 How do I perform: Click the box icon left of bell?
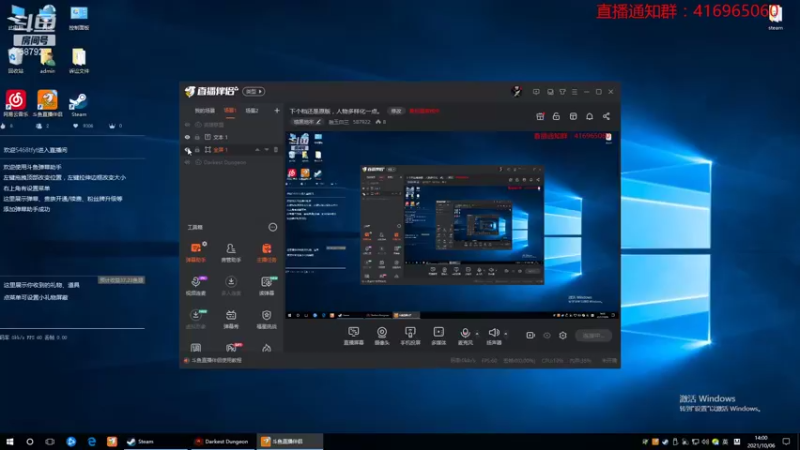click(x=573, y=116)
